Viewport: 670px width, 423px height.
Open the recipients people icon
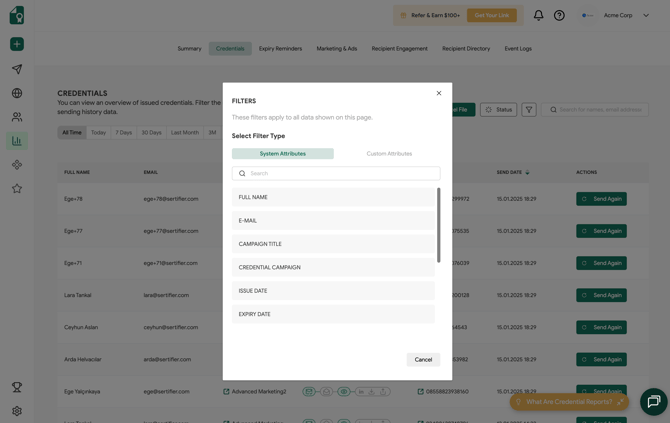pos(17,117)
